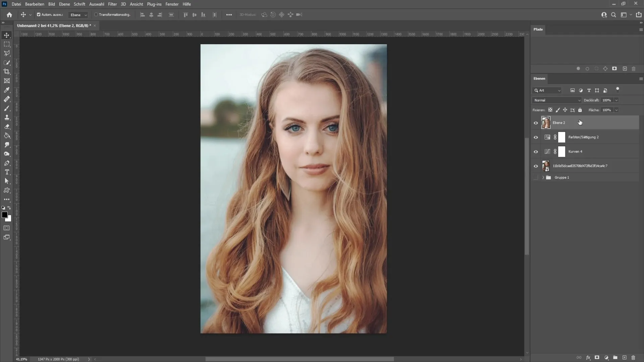Select the Rectangular Marquee tool
The image size is (644, 362).
tap(7, 44)
